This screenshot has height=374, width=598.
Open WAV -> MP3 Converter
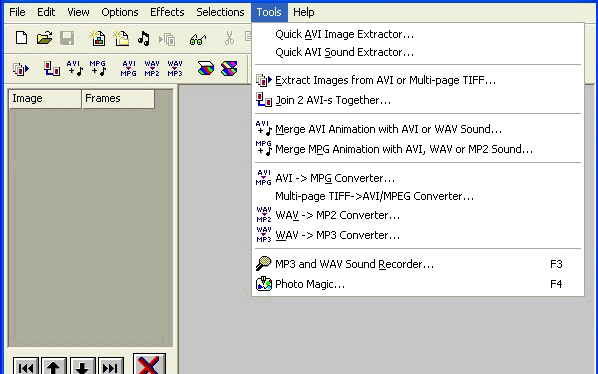[x=418, y=235]
